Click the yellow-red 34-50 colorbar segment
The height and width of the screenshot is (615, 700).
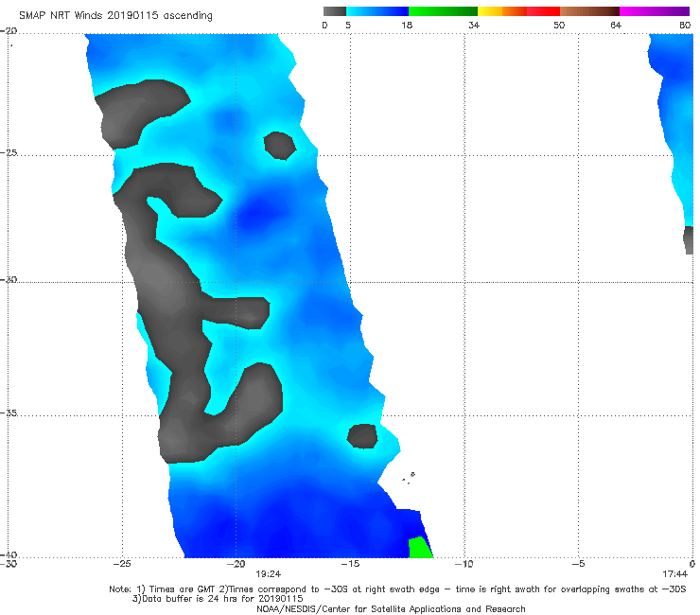point(518,11)
